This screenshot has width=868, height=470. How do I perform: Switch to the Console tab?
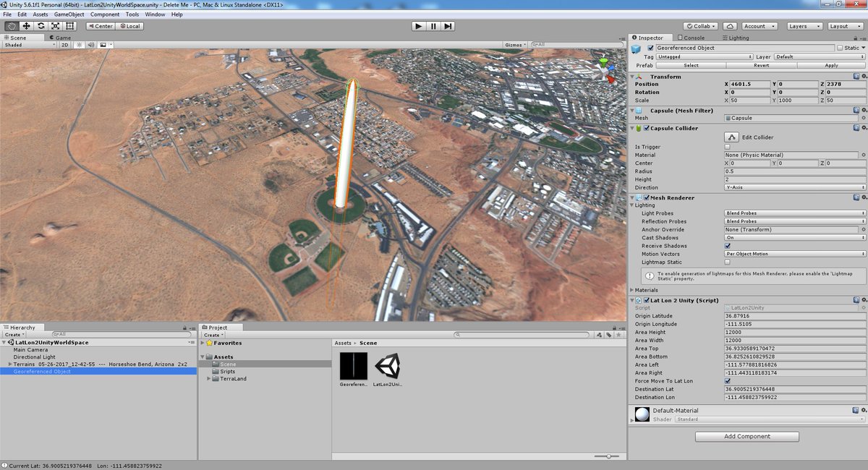pyautogui.click(x=690, y=38)
